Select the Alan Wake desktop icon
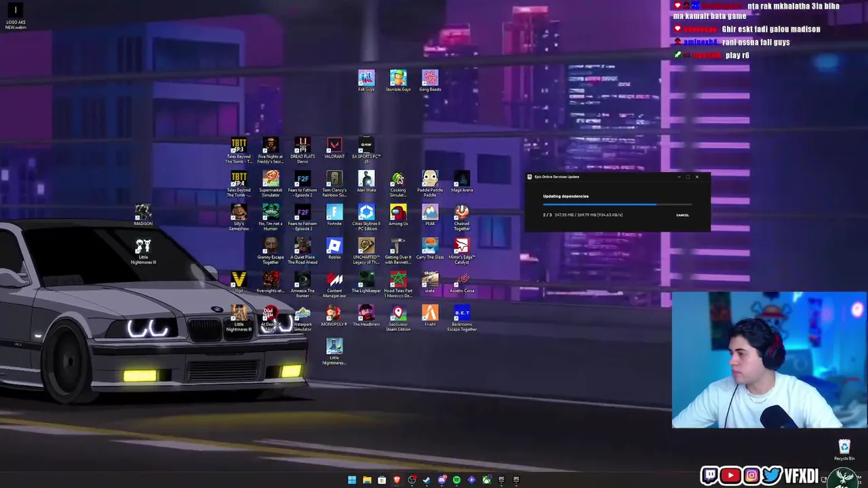868x488 pixels. click(x=366, y=181)
